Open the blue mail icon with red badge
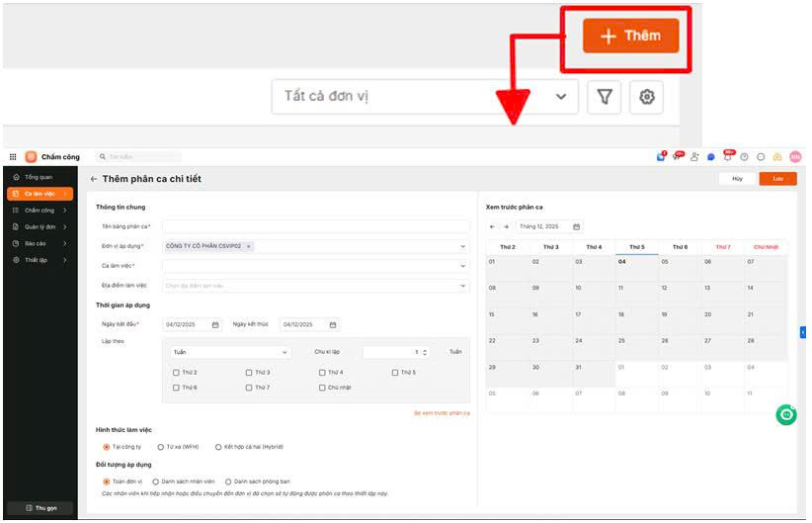812x523 pixels. click(661, 156)
